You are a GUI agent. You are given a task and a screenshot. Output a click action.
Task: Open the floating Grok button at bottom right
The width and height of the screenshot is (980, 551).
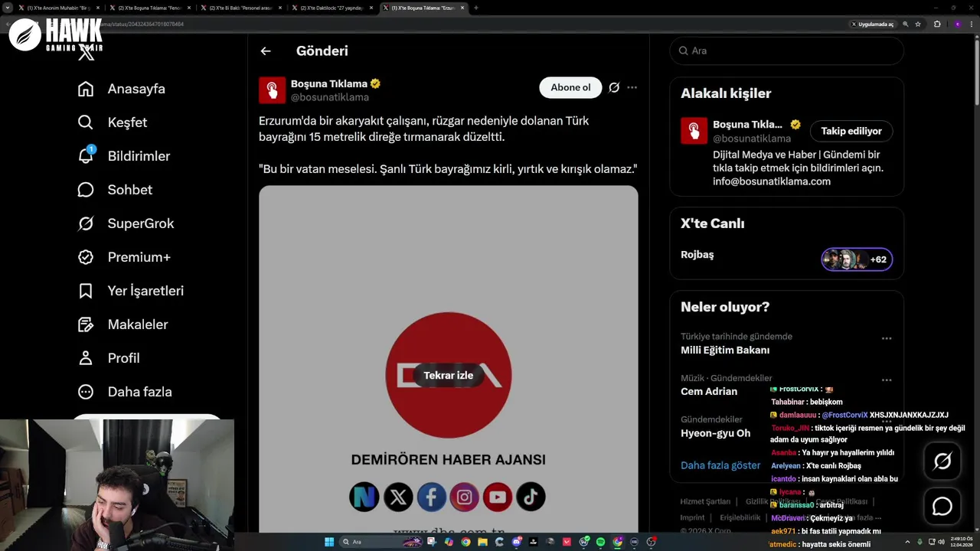pyautogui.click(x=942, y=461)
